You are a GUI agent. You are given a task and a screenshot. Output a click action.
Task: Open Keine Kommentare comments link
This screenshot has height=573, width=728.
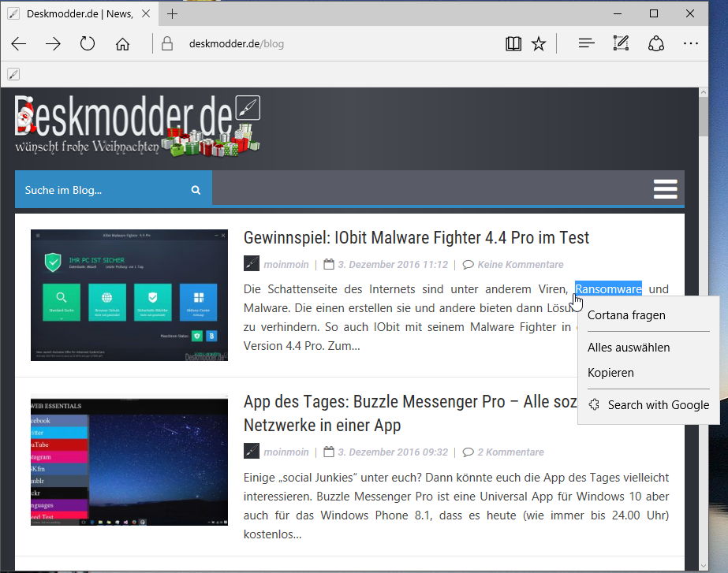(521, 265)
